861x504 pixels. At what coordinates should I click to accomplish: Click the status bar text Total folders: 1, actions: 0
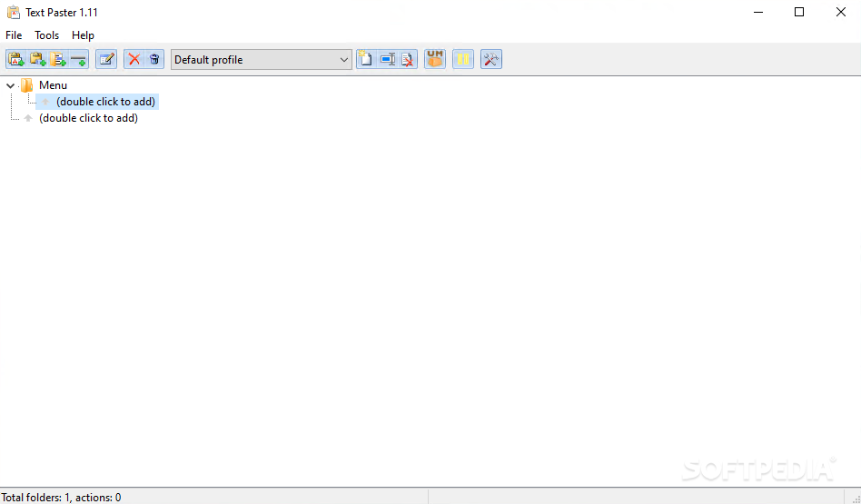click(x=61, y=498)
